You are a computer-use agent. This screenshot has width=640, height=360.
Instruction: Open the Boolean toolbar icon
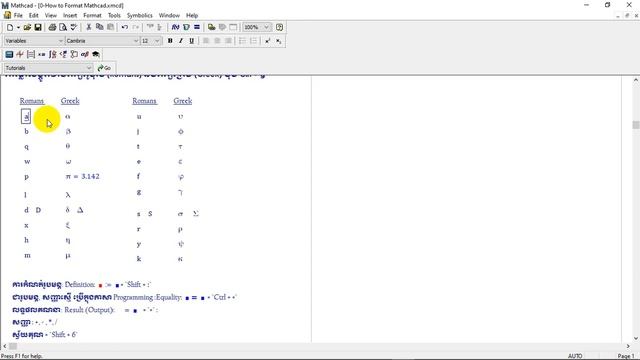click(63, 54)
